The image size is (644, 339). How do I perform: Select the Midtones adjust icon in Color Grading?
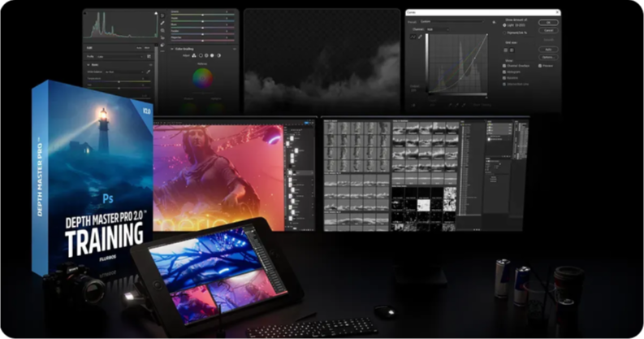click(206, 55)
